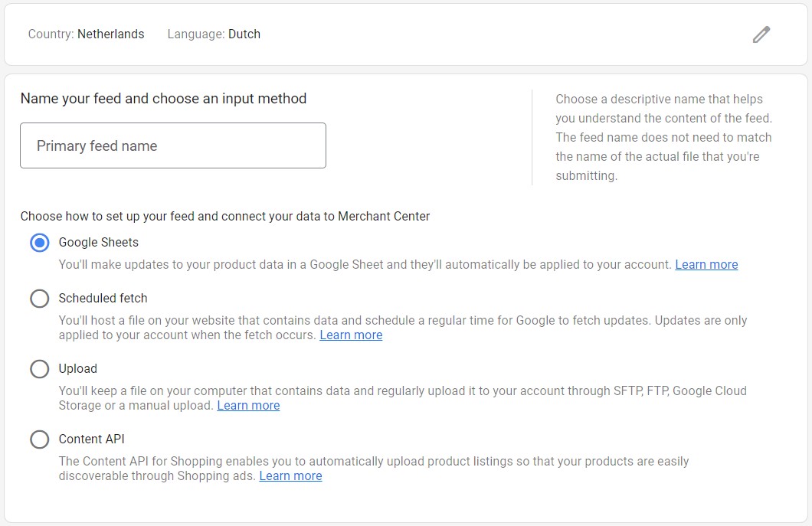Screen dimensions: 812x526
Task: Select the Scheduled fetch radio button
Action: [x=39, y=299]
